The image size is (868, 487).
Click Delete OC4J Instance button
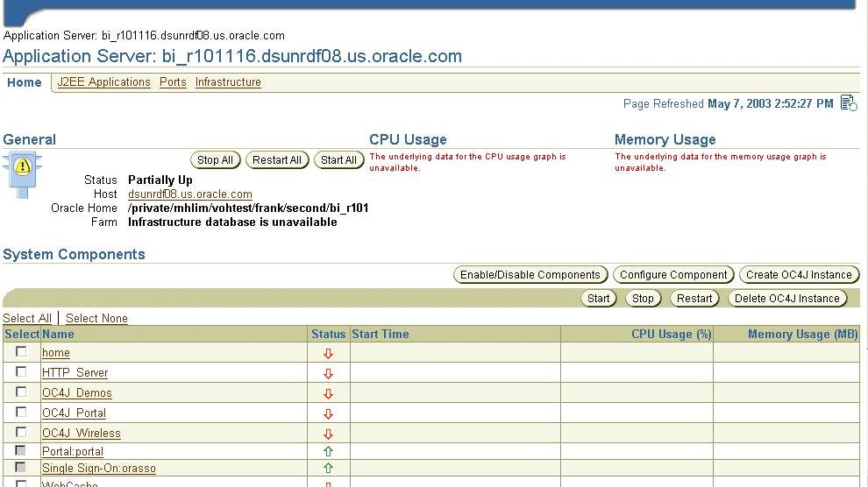787,299
